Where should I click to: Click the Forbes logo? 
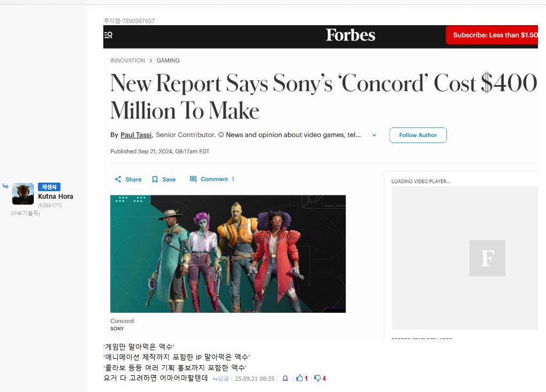tap(351, 35)
